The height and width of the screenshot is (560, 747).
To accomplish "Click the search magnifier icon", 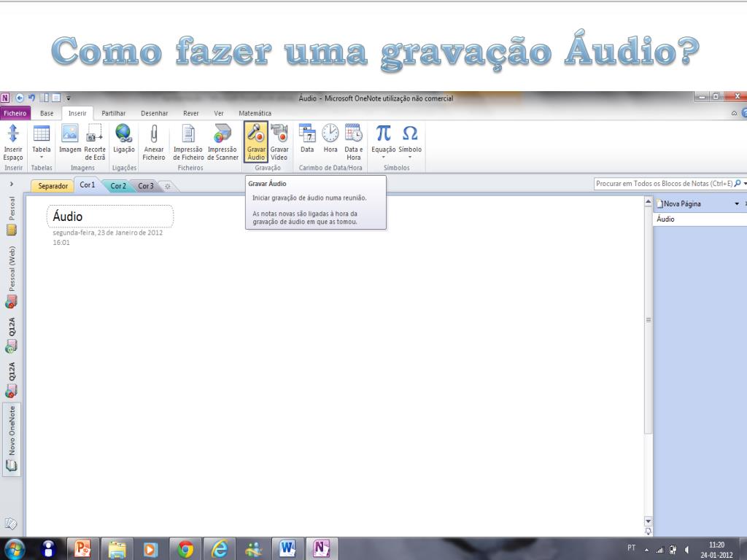I will pos(738,183).
